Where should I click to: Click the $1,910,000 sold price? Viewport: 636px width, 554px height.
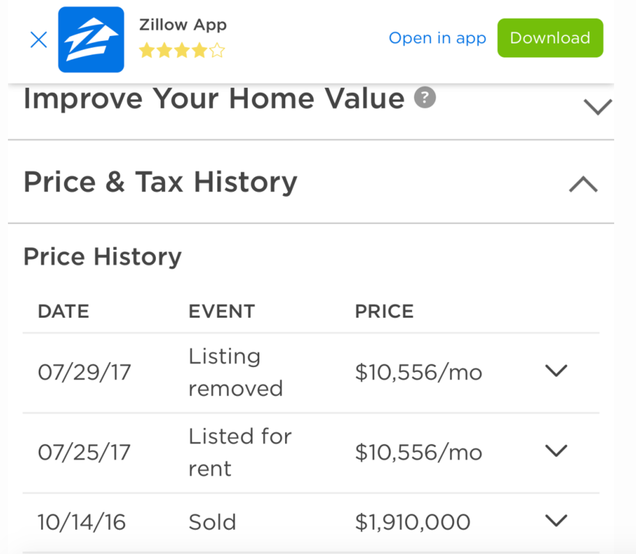(x=413, y=522)
